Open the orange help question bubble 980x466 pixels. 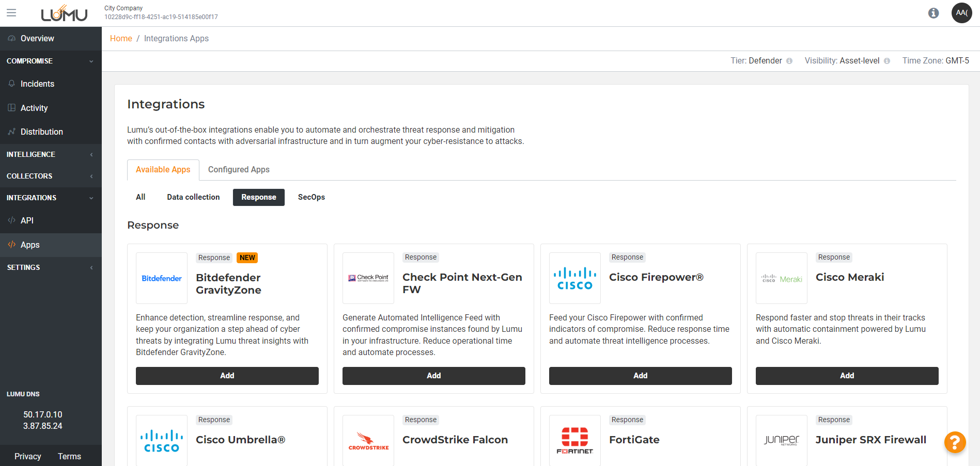pos(955,442)
